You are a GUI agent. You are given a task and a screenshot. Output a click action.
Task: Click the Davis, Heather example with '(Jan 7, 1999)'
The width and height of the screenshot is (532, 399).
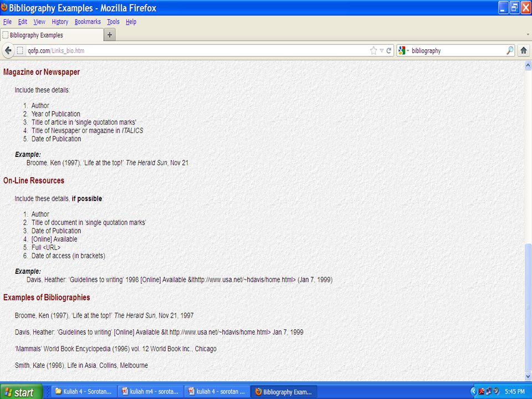tap(180, 280)
